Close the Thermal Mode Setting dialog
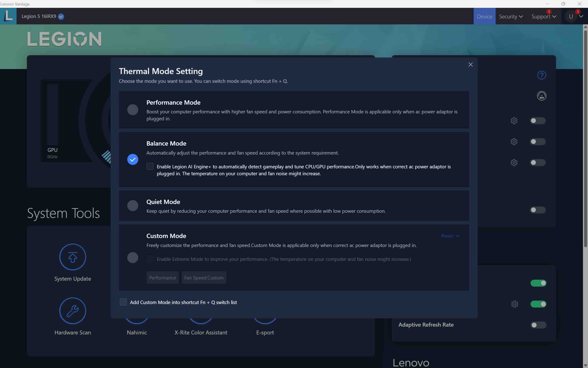Screen dimensions: 588x368 (x=470, y=64)
